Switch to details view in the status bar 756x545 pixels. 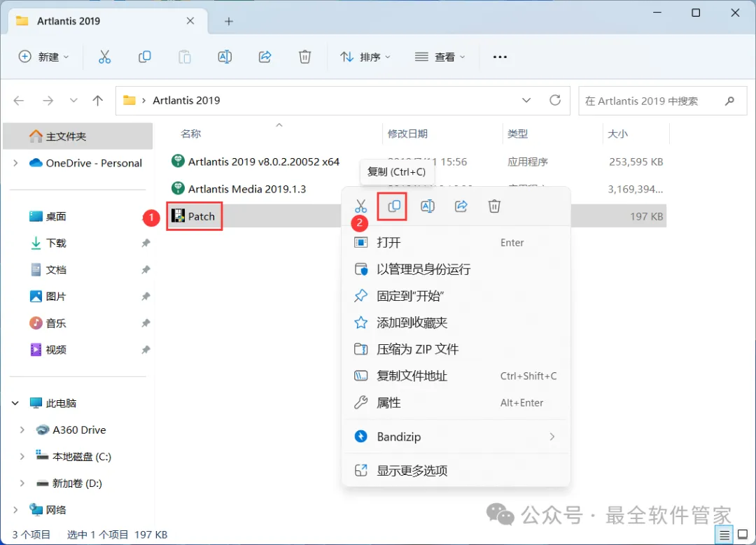point(724,535)
